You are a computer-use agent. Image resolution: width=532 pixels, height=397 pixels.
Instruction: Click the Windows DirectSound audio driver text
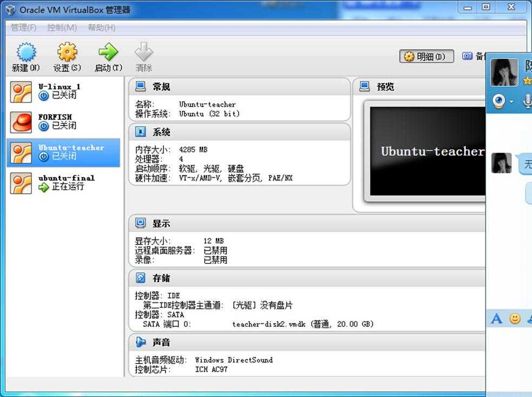pos(234,360)
